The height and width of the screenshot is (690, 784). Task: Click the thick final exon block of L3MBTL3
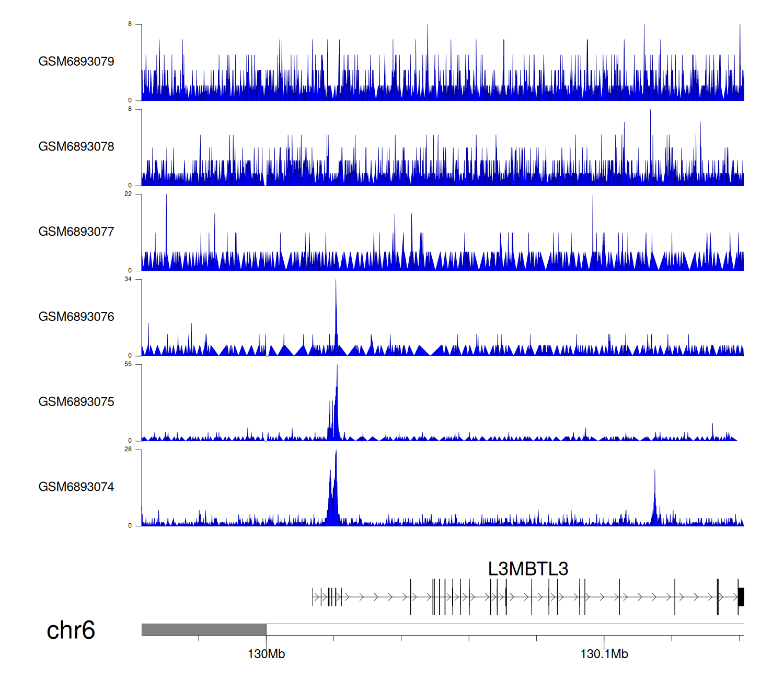pyautogui.click(x=741, y=597)
